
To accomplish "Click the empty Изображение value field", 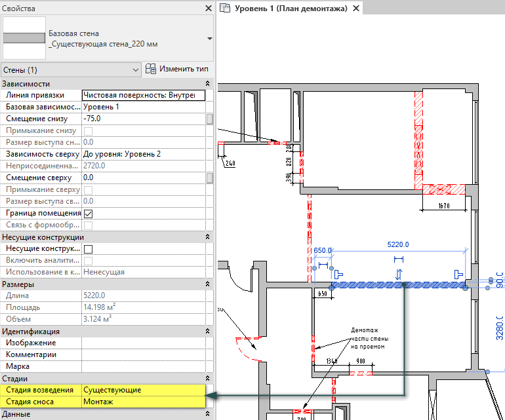I will (144, 343).
